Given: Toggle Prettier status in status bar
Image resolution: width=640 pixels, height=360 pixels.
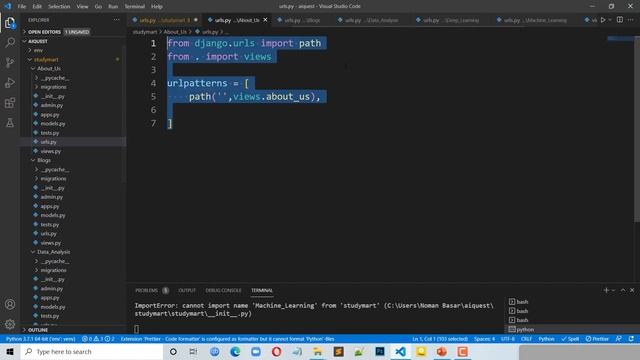Looking at the screenshot, I should (x=597, y=339).
